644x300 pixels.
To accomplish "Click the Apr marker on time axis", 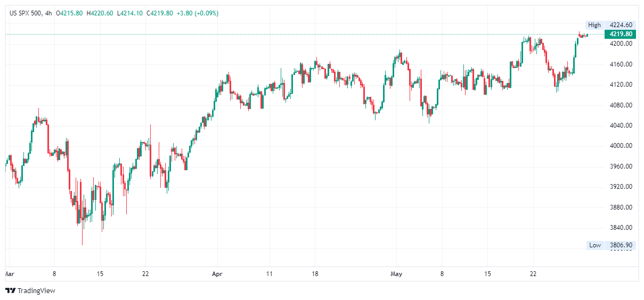I will (217, 274).
